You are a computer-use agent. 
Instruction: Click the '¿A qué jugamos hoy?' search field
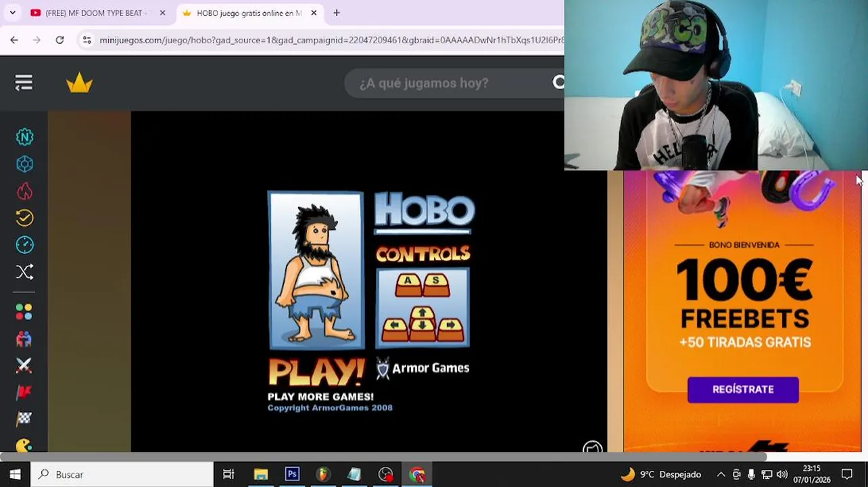click(453, 83)
